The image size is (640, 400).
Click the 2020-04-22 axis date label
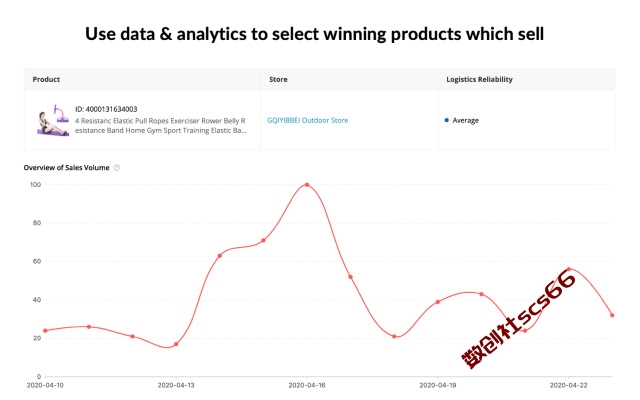click(x=569, y=385)
